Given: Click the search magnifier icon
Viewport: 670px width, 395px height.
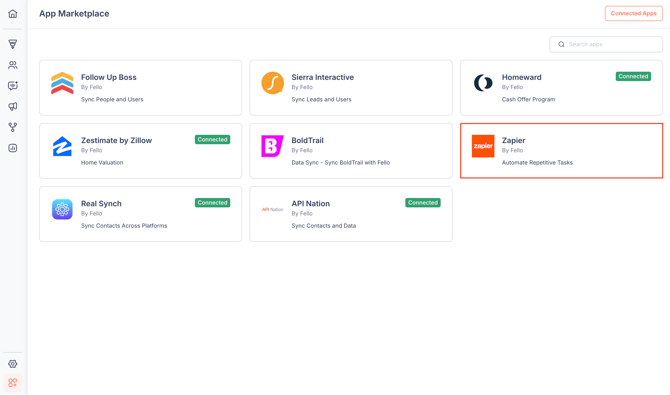Looking at the screenshot, I should pyautogui.click(x=561, y=44).
